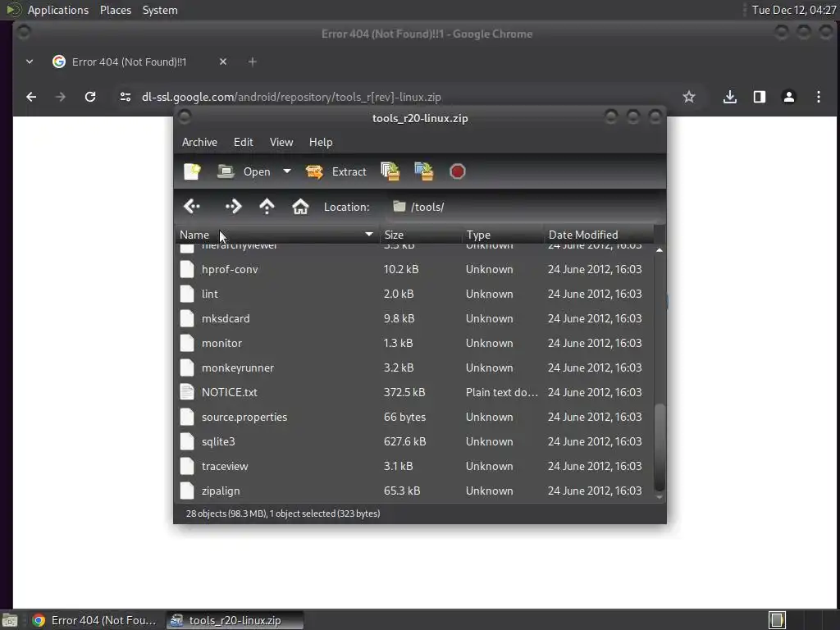840x630 pixels.
Task: Select the mksdcard file
Action: coord(413,318)
